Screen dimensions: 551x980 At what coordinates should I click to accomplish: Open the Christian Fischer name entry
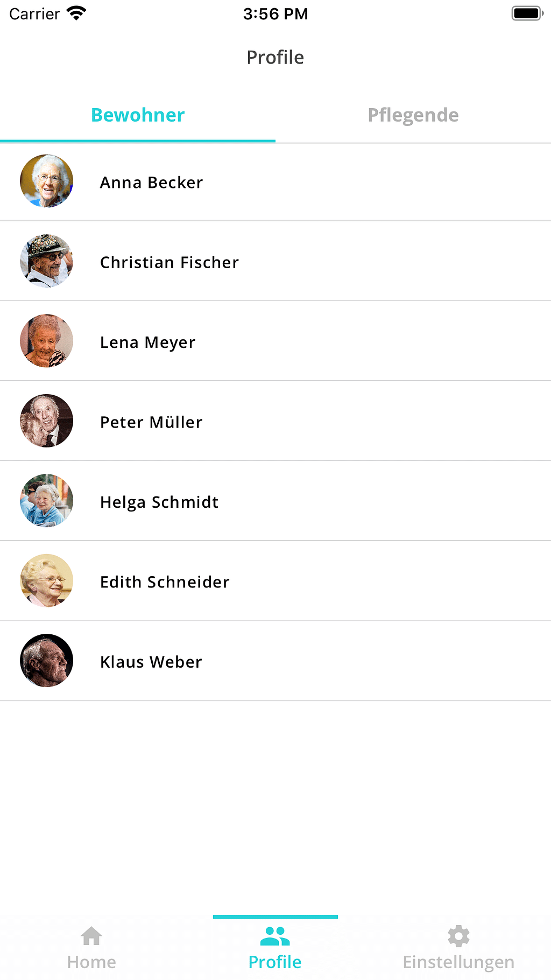coord(169,262)
